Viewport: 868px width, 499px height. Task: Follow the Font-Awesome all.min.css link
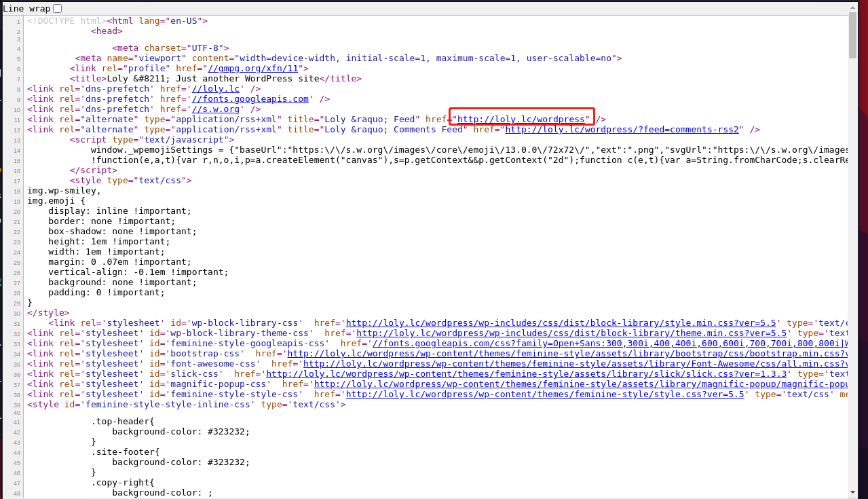tap(575, 364)
